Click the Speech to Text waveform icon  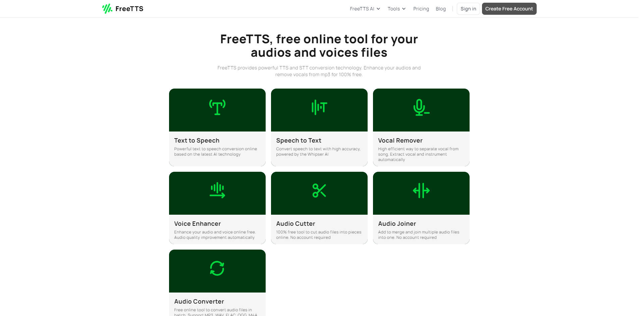[x=319, y=107]
